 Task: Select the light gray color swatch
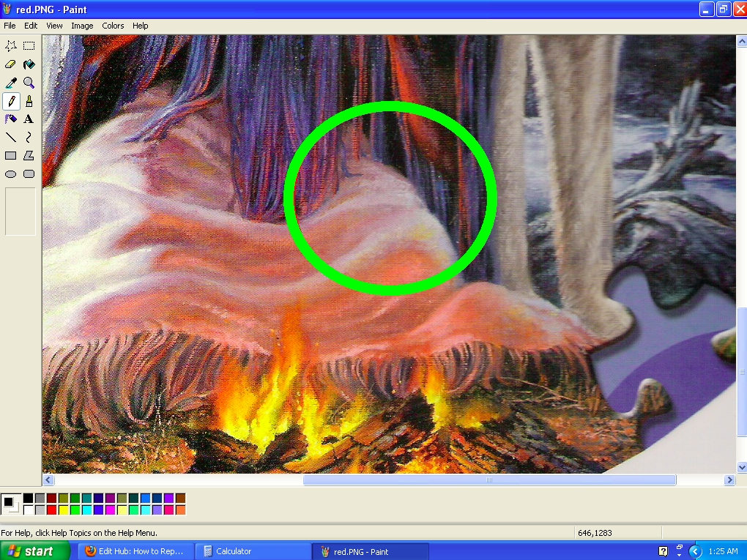click(40, 510)
